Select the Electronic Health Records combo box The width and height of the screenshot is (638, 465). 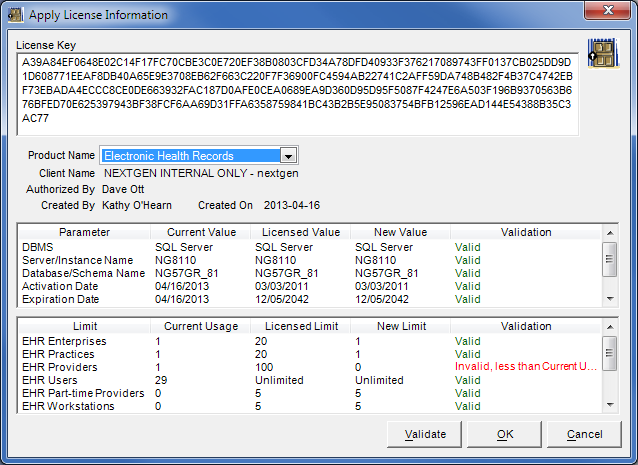199,156
